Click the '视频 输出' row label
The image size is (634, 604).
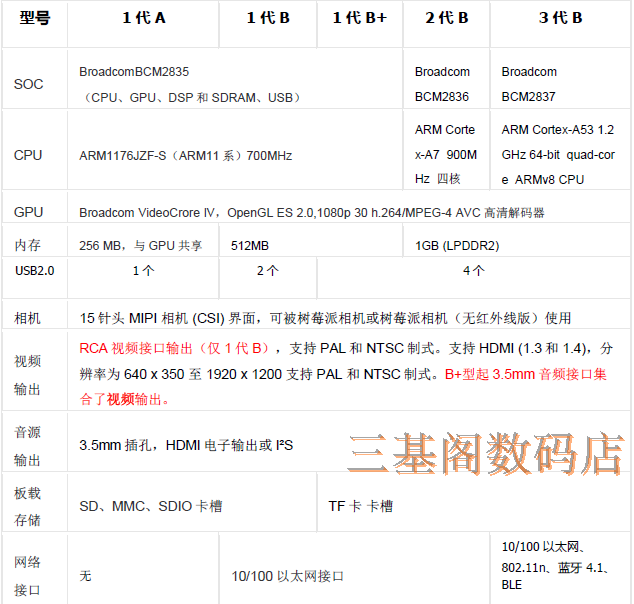pyautogui.click(x=27, y=375)
